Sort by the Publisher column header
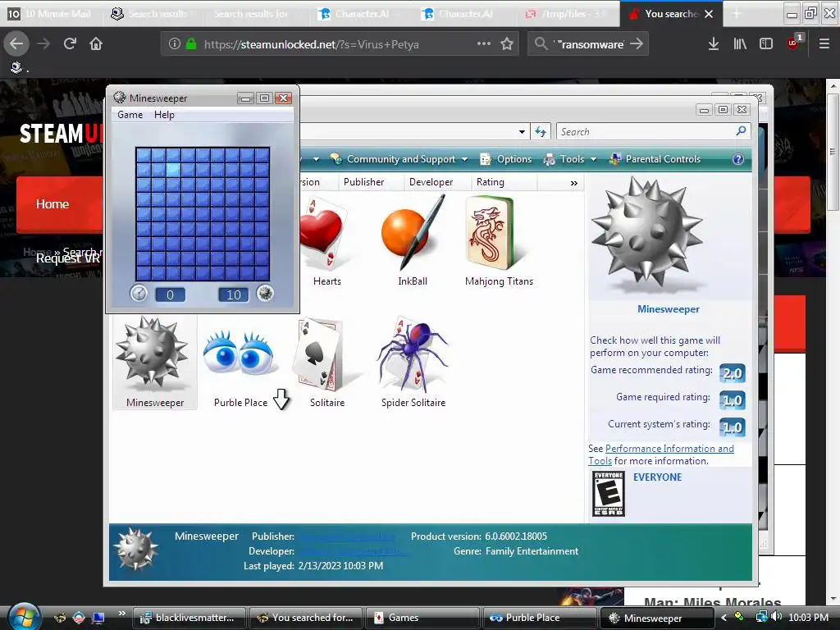Image resolution: width=840 pixels, height=630 pixels. pyautogui.click(x=363, y=182)
